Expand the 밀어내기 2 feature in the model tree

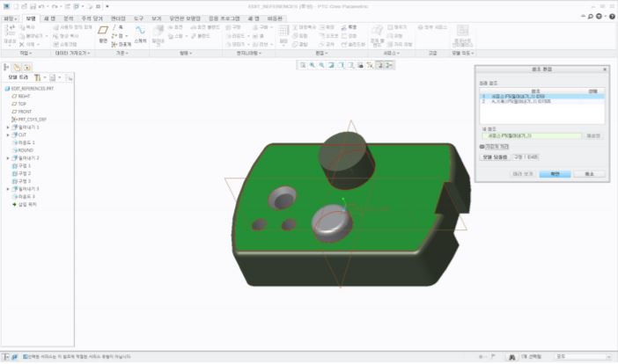[x=8, y=158]
